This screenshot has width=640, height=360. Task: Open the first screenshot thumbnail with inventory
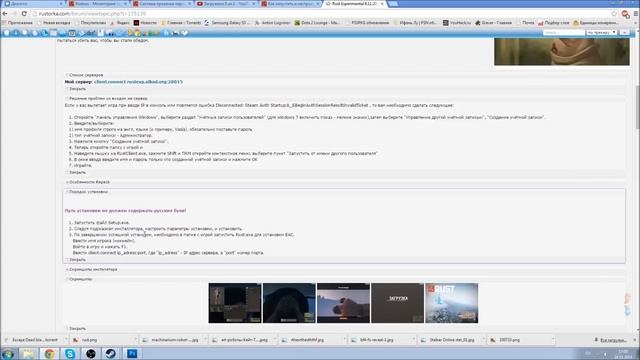click(x=235, y=303)
